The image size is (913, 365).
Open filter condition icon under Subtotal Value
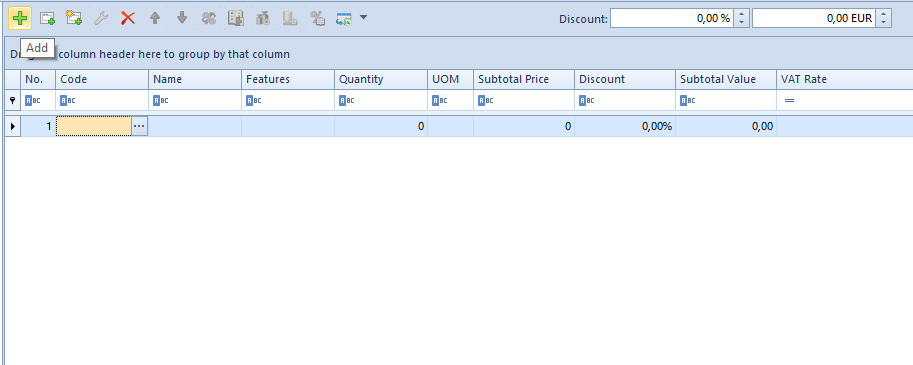coord(688,101)
